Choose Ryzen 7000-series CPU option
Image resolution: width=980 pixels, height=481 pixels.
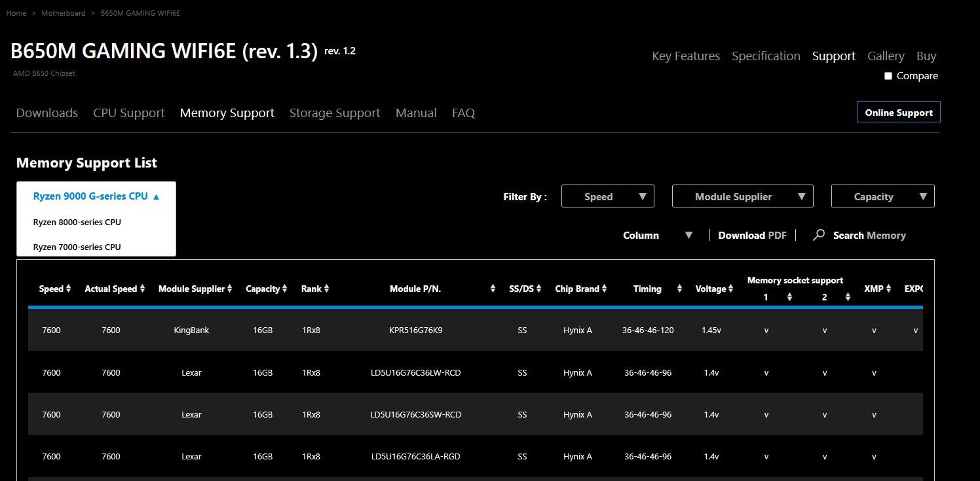(77, 247)
